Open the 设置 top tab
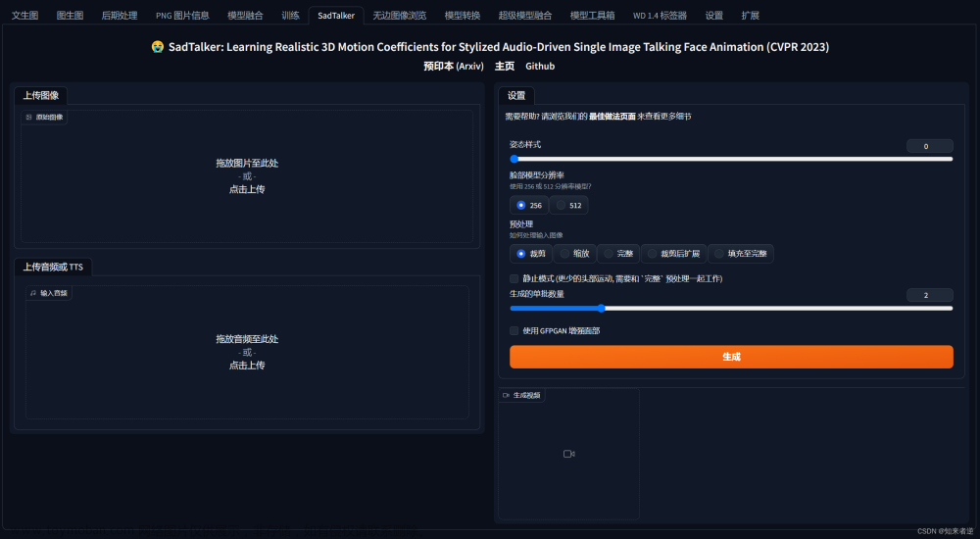This screenshot has width=980, height=539. [x=713, y=15]
